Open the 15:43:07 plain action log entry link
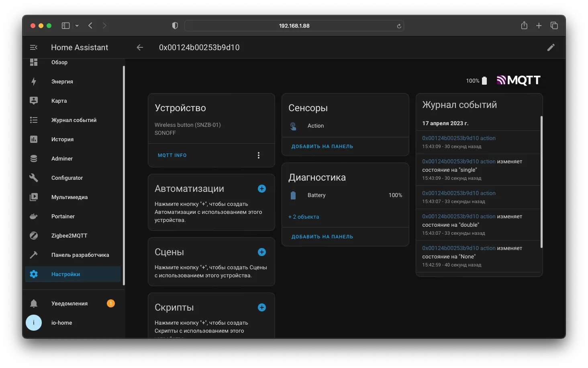 point(459,193)
